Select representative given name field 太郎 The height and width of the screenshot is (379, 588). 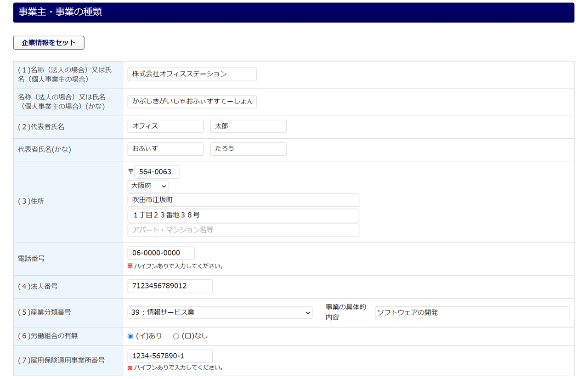coord(249,126)
